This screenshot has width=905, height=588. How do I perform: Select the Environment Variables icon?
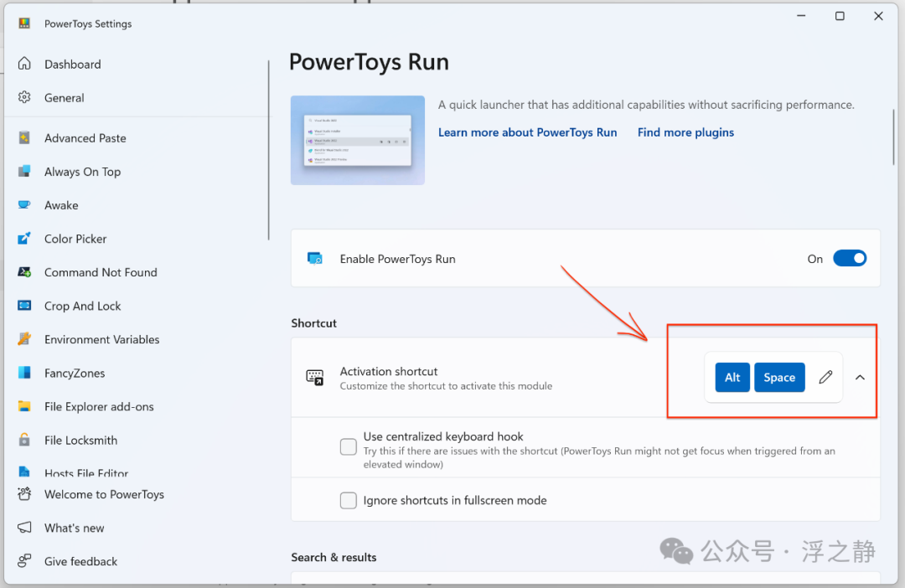(24, 338)
